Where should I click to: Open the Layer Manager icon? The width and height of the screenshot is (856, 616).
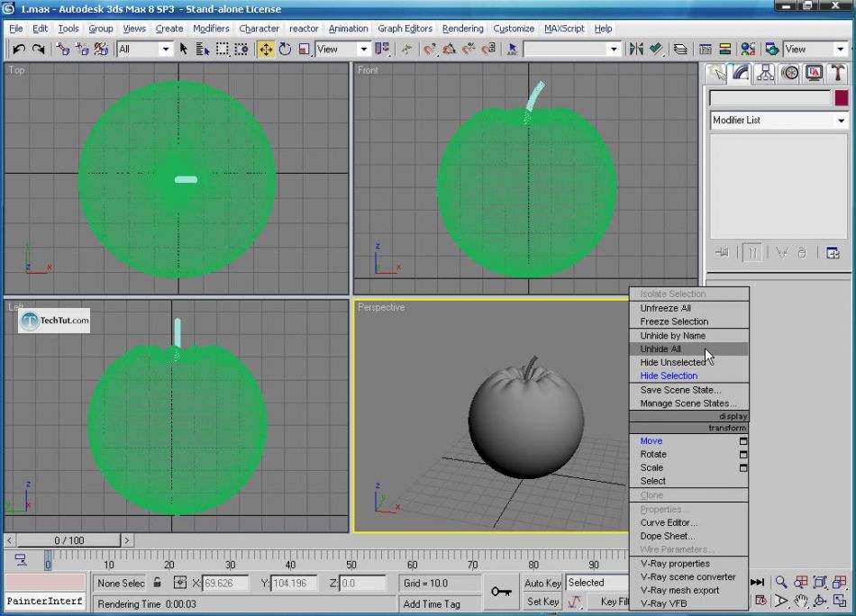tap(680, 50)
